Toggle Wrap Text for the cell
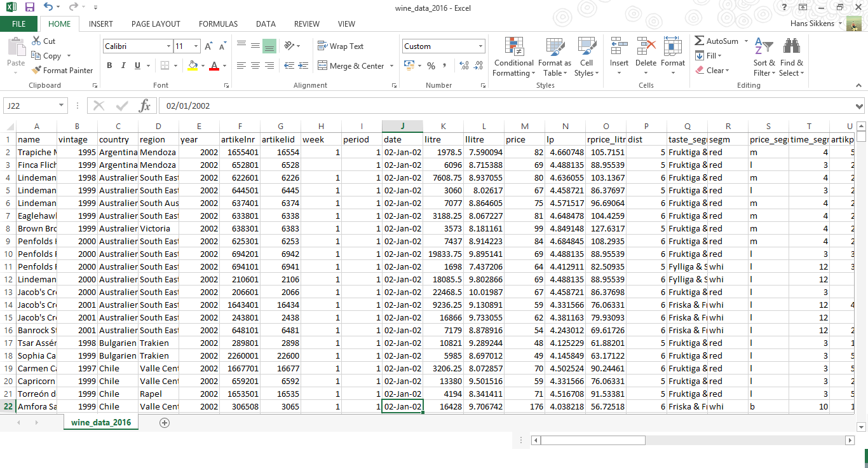868x468 pixels. pos(341,46)
